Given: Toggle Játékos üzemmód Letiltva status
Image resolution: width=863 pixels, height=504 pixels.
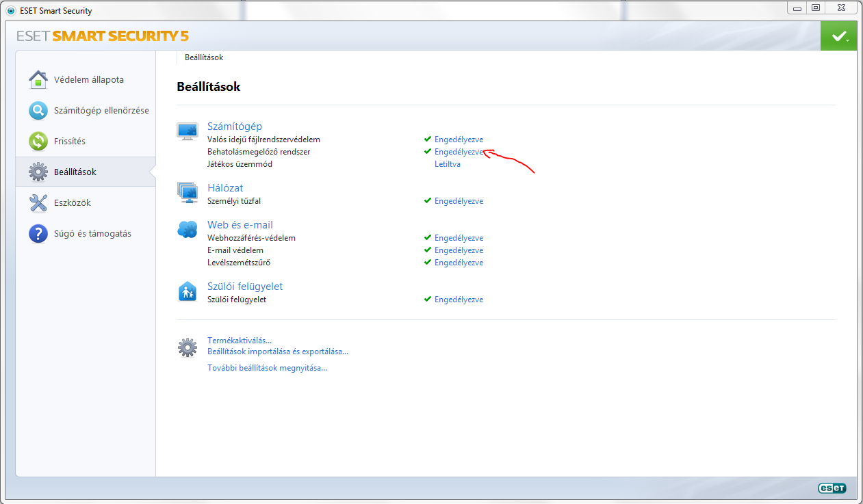Looking at the screenshot, I should (x=448, y=164).
